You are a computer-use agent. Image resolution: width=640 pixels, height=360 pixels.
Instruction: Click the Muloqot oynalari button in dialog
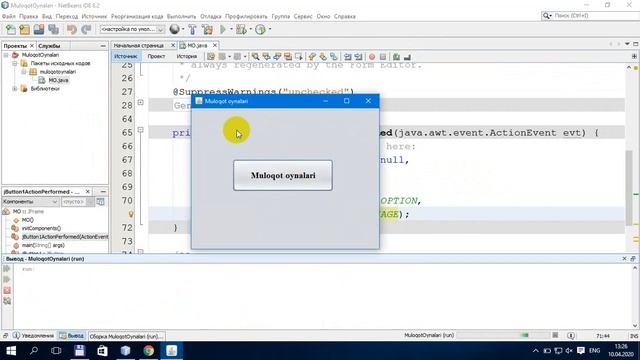coord(283,176)
